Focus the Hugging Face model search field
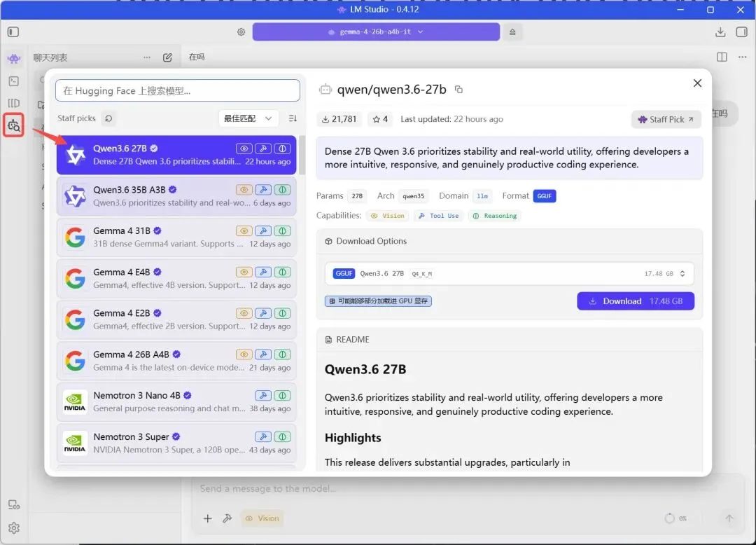 177,90
